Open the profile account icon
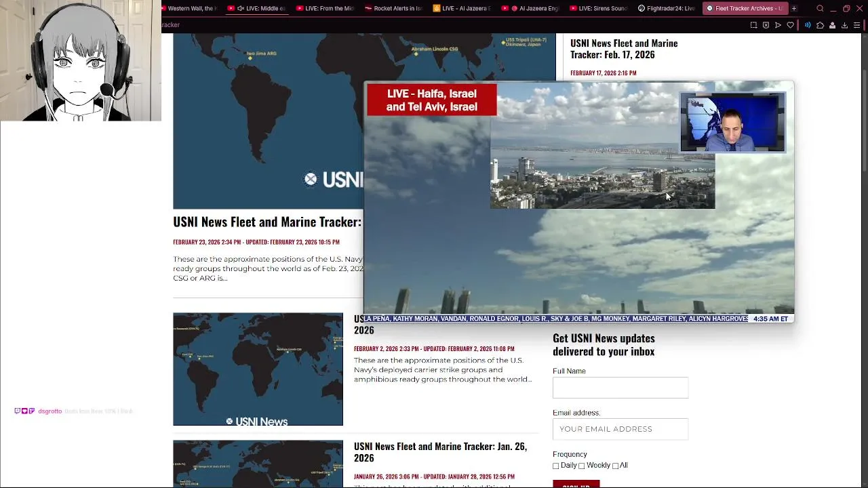This screenshot has width=868, height=488. [832, 25]
